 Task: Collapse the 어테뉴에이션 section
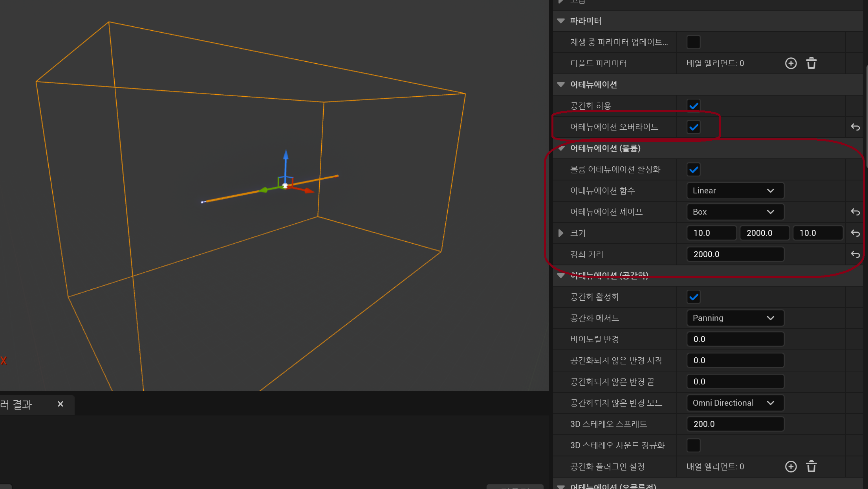click(561, 85)
